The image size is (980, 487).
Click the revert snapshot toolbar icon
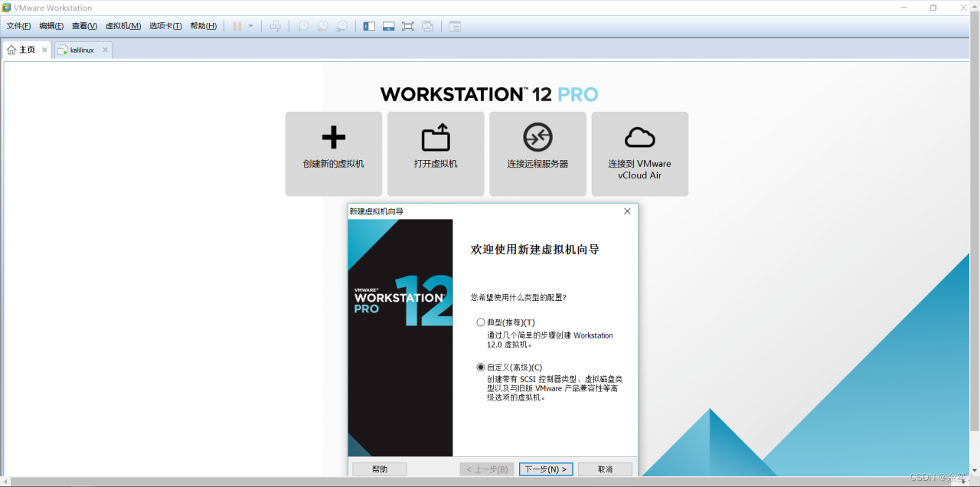point(322,26)
